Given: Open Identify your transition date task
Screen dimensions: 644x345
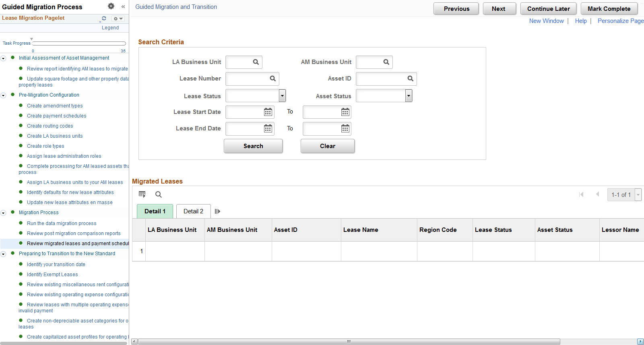Looking at the screenshot, I should pyautogui.click(x=56, y=264).
